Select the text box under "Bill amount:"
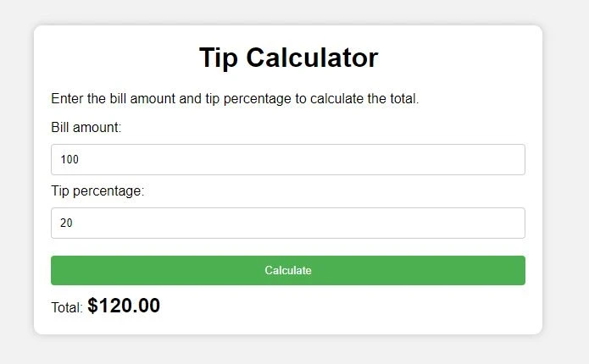This screenshot has height=364, width=589. tap(288, 159)
